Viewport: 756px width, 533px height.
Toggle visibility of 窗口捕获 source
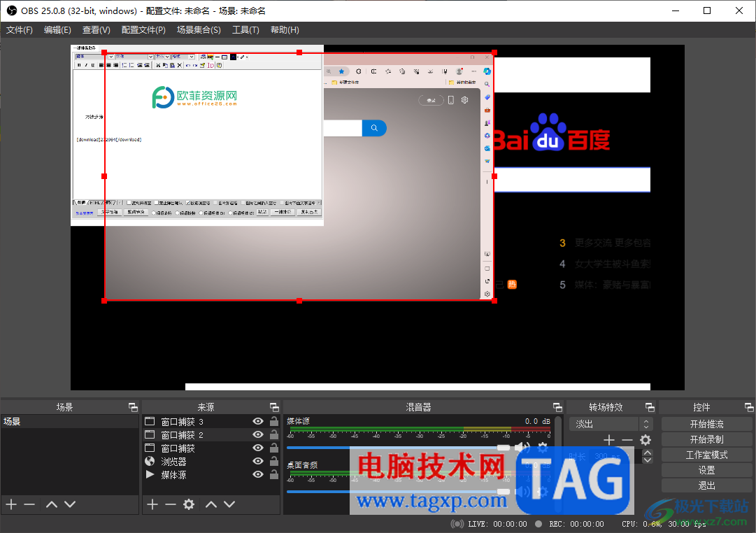(258, 448)
